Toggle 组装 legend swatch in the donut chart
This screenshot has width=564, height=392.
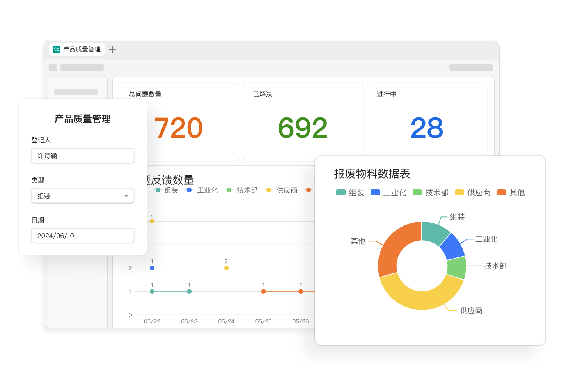[341, 192]
